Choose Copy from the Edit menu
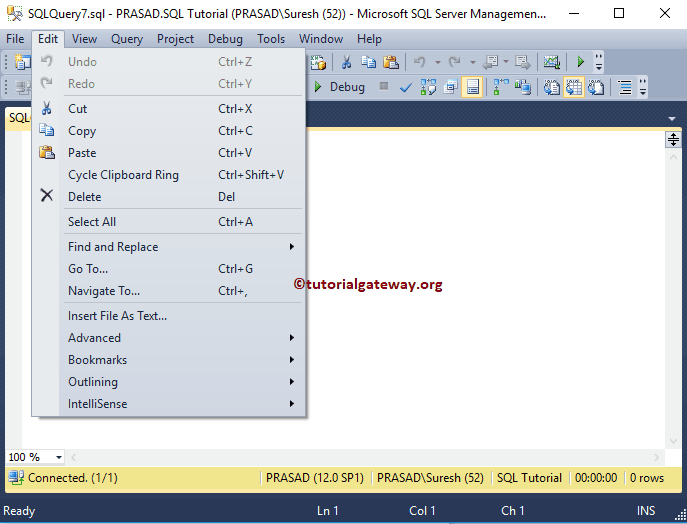This screenshot has width=687, height=524. [x=169, y=131]
